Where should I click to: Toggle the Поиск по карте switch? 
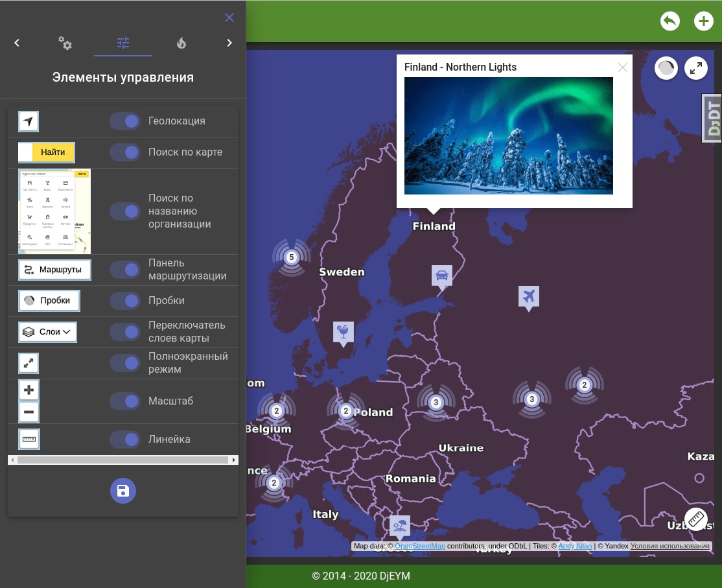coord(125,152)
